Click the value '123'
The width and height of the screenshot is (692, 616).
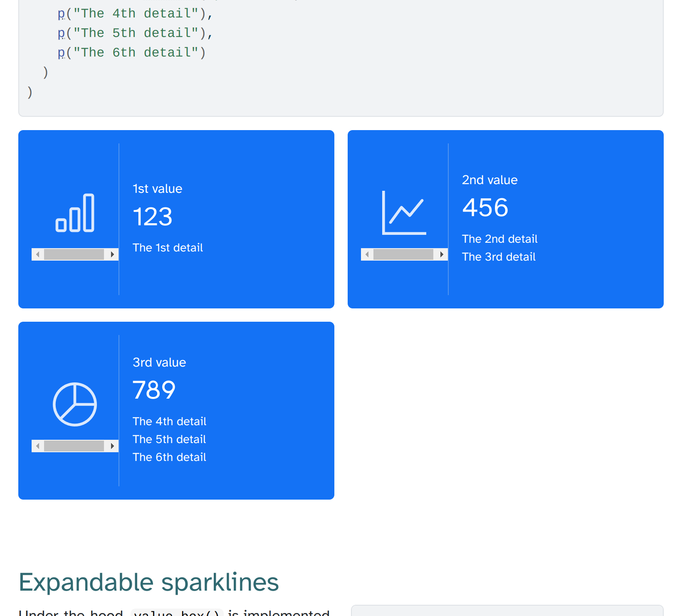click(153, 217)
